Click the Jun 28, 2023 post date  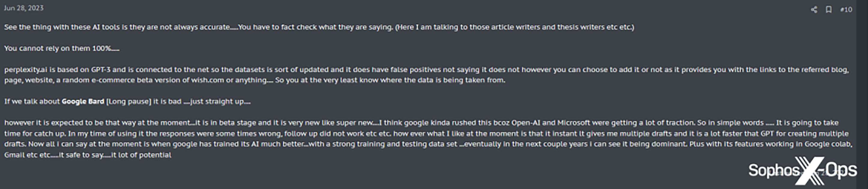click(x=24, y=8)
